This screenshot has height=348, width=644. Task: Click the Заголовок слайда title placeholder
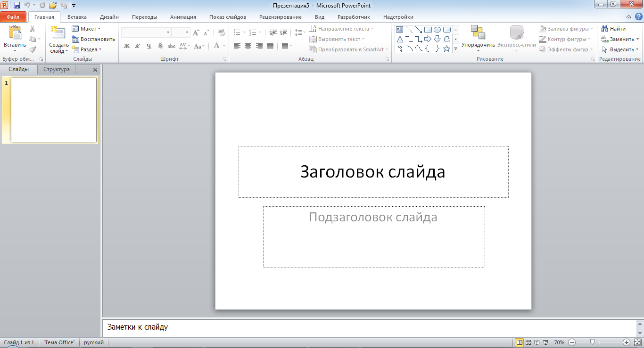373,172
